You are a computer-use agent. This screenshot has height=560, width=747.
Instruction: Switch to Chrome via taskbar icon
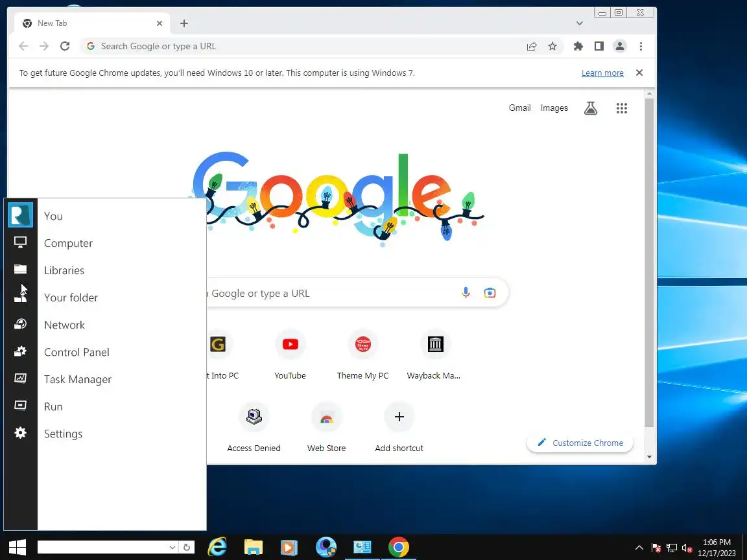pos(398,547)
